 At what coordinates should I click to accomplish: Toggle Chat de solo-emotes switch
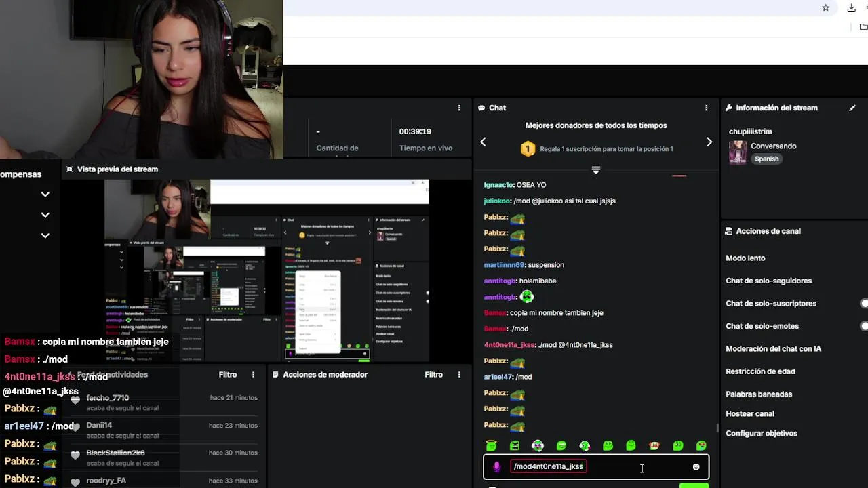click(864, 326)
